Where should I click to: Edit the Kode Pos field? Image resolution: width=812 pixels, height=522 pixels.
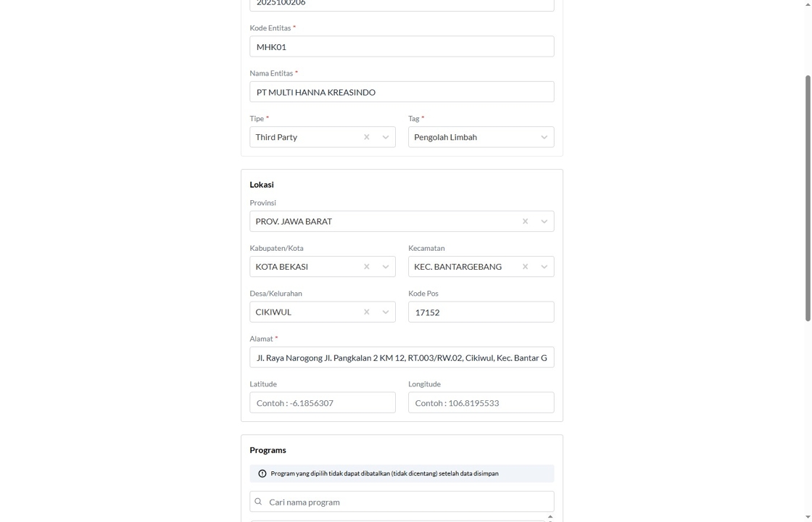click(x=481, y=312)
